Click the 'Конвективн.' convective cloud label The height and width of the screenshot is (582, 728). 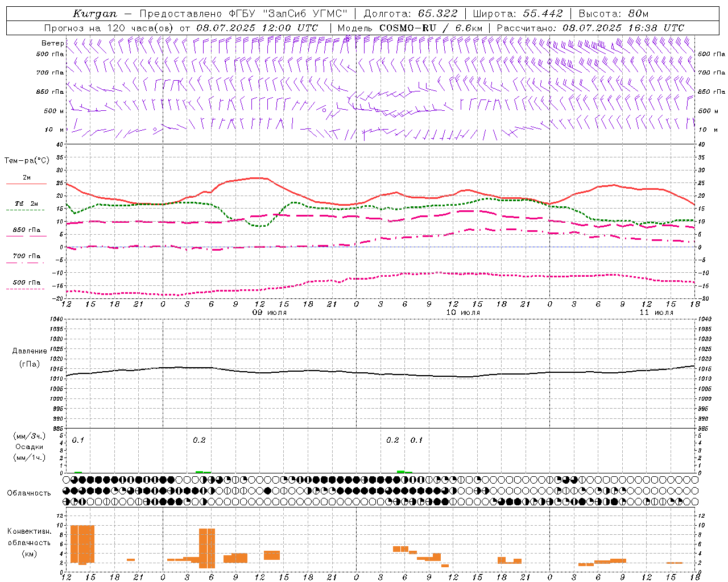click(30, 531)
